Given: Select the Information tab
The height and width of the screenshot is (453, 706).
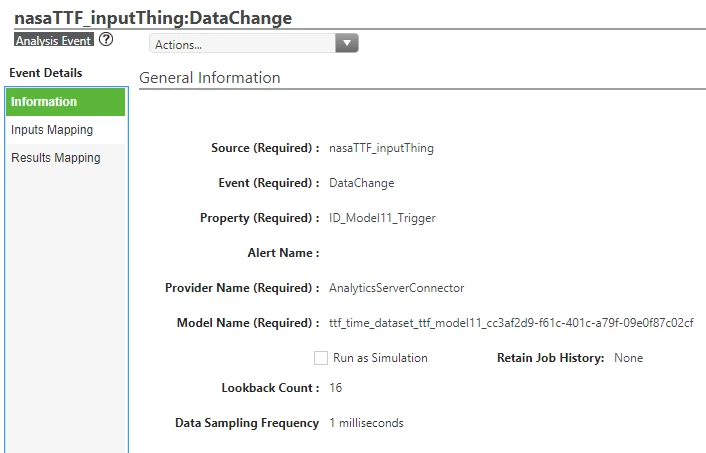Looking at the screenshot, I should (x=65, y=102).
